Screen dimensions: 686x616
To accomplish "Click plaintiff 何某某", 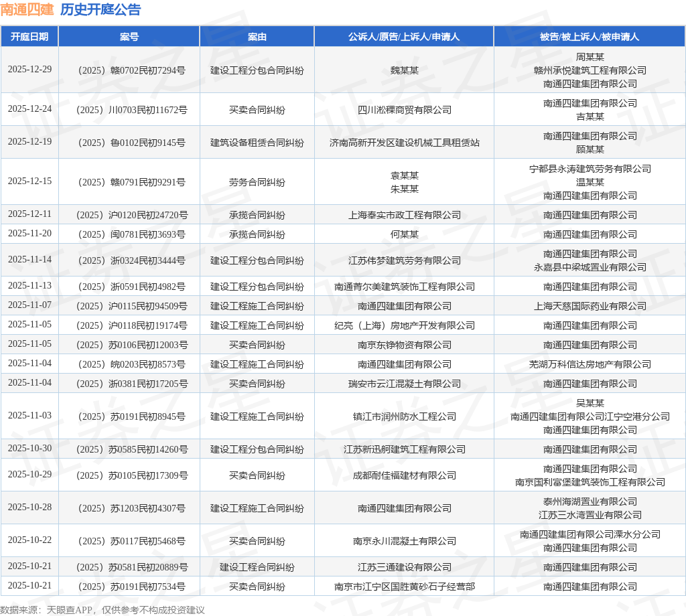I will tap(404, 234).
